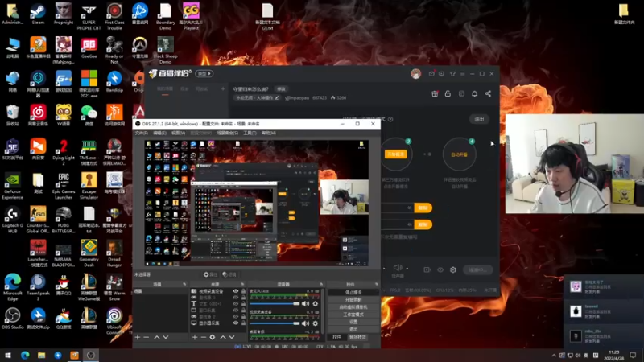Click the padlock icon in companion

pos(448,93)
